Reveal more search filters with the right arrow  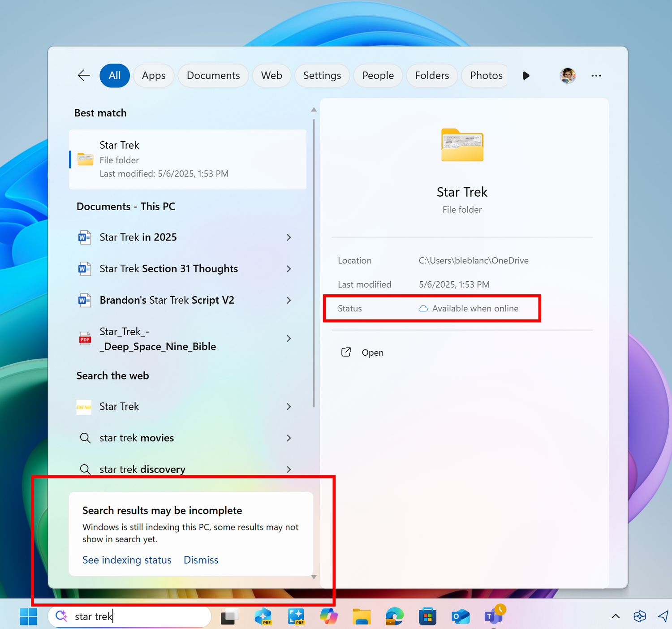pos(526,75)
